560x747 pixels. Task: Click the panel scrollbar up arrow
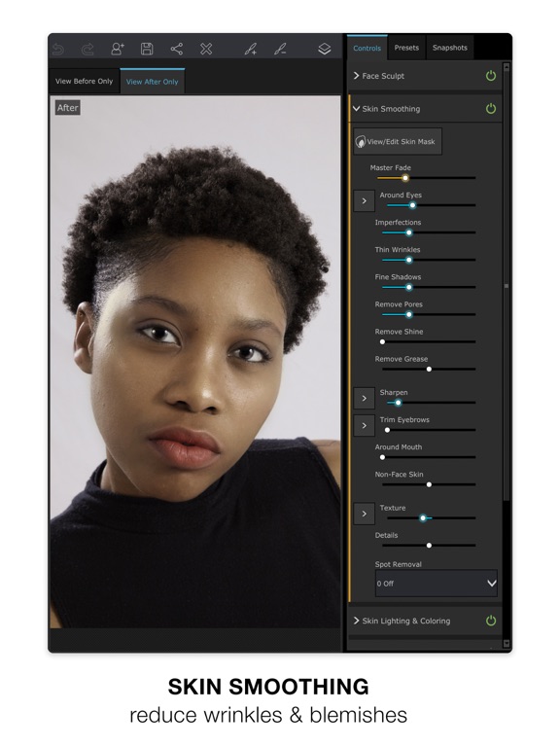(507, 67)
